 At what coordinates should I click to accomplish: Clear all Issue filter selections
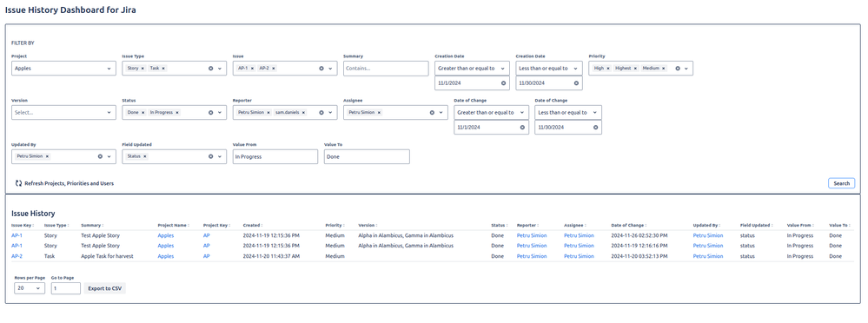point(321,68)
